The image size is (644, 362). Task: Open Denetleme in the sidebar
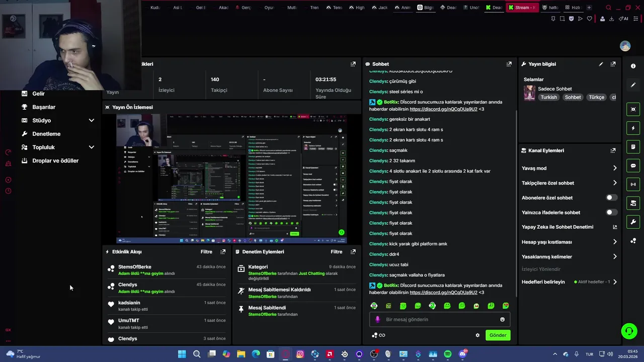pyautogui.click(x=46, y=134)
